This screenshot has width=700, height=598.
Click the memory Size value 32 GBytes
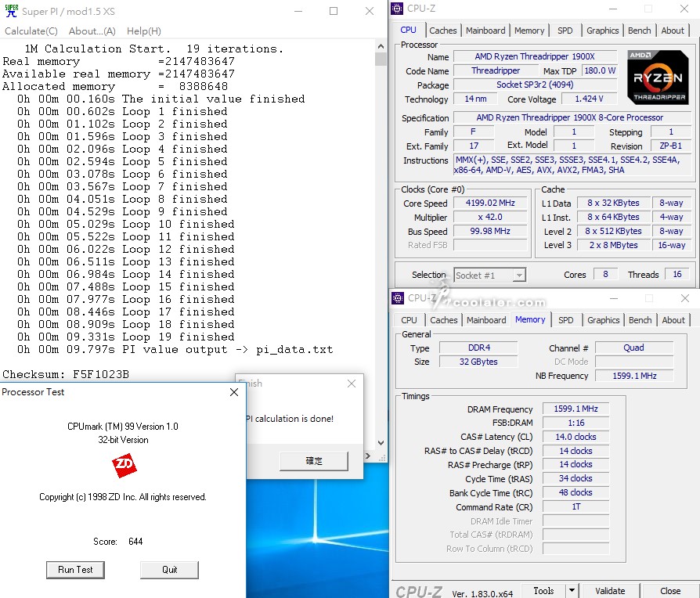[x=478, y=362]
